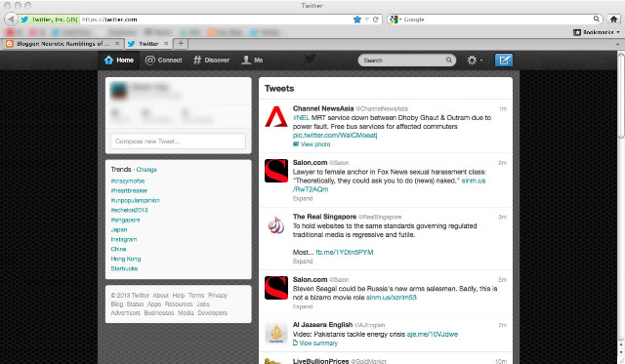
Task: Click the browser back button
Action: click(11, 20)
